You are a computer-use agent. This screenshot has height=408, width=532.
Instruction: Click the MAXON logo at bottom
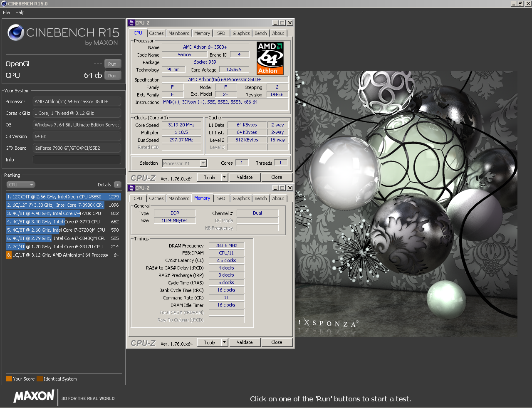point(34,396)
